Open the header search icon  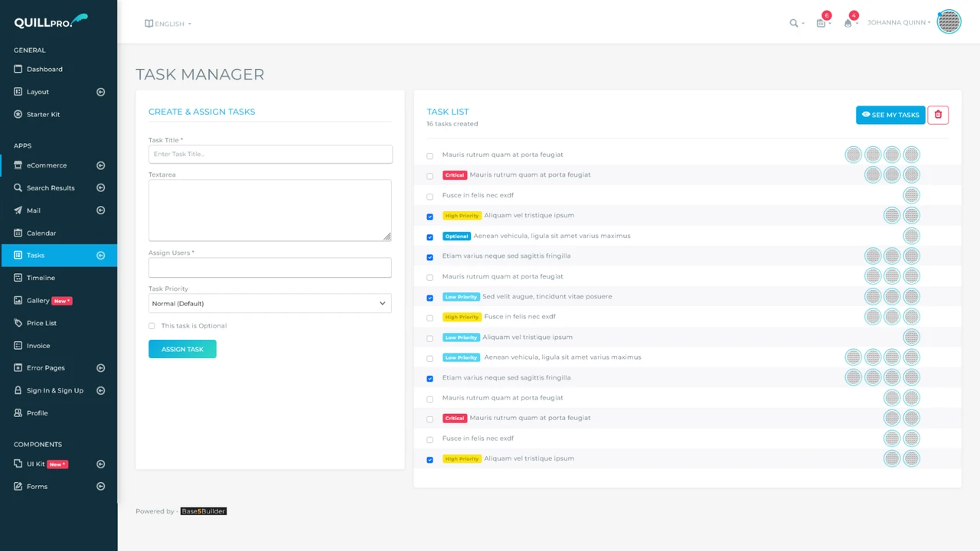click(794, 24)
